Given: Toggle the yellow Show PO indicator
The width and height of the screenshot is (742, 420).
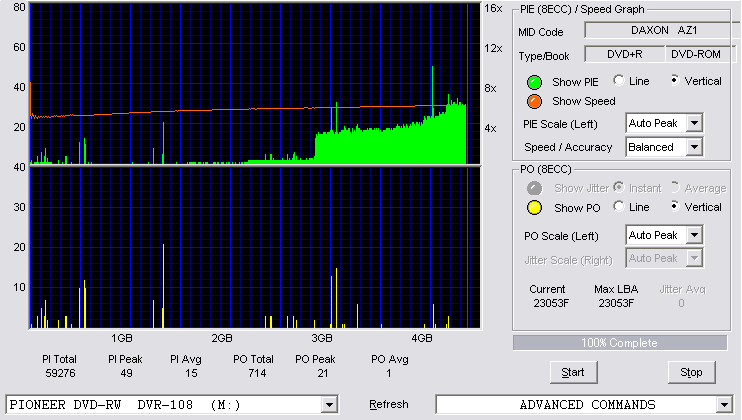Looking at the screenshot, I should click(x=534, y=208).
